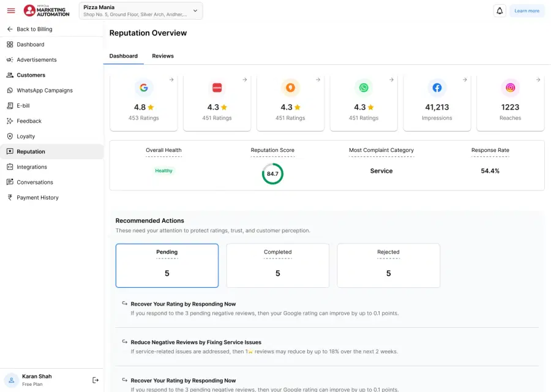Switch to the Reviews tab
This screenshot has height=392, width=551.
point(163,56)
